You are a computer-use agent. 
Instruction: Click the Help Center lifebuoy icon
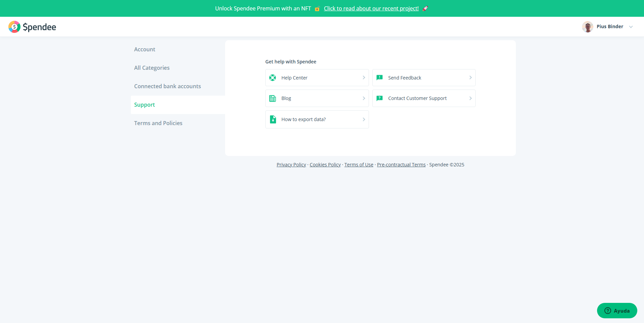(273, 78)
